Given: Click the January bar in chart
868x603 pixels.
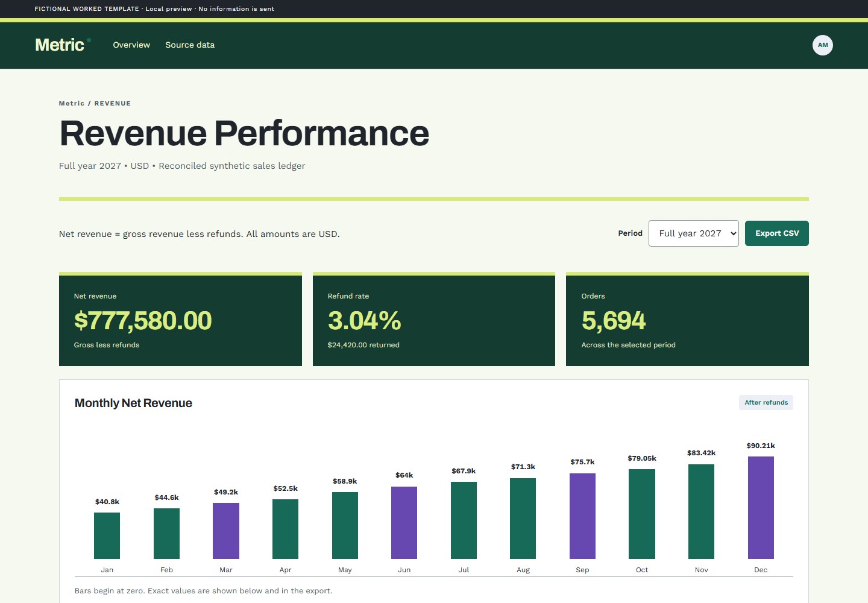Looking at the screenshot, I should [107, 535].
